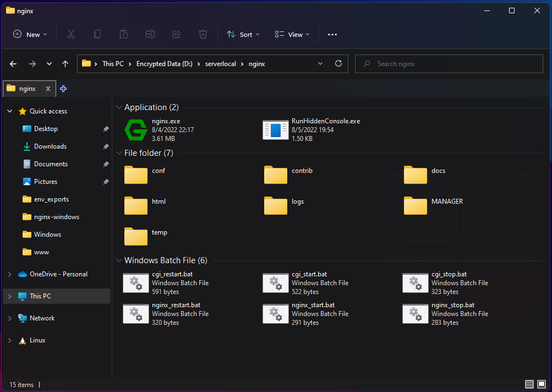This screenshot has width=552, height=392.
Task: Open the New dropdown menu
Action: click(x=30, y=35)
